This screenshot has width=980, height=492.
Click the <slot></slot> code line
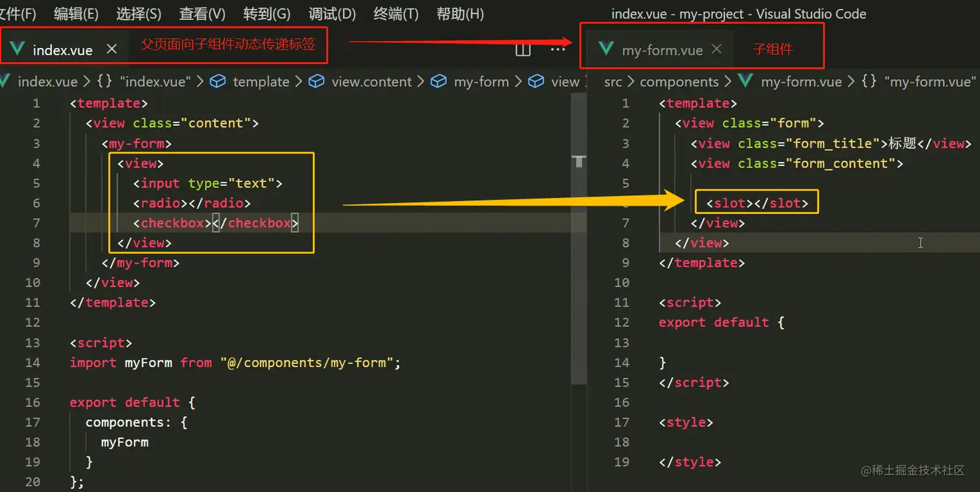point(757,203)
